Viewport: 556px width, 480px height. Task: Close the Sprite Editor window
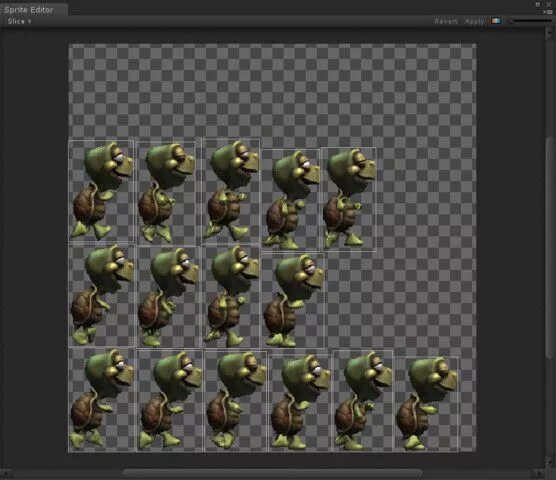548,4
